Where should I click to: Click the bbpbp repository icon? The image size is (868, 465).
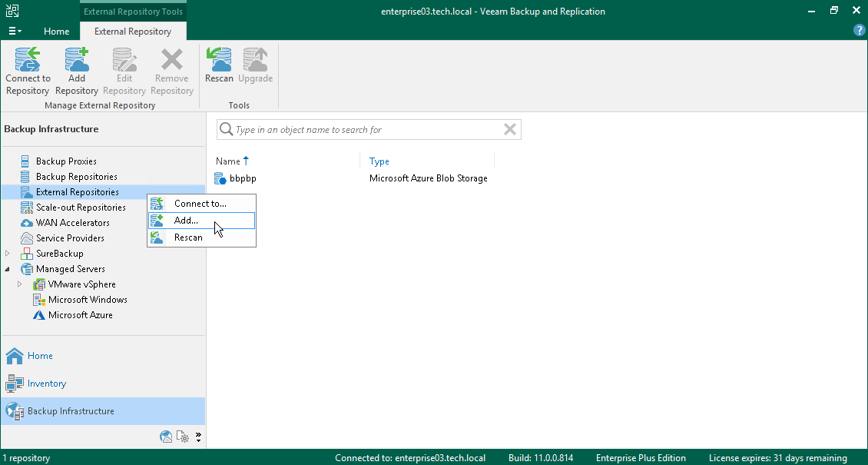tap(220, 178)
